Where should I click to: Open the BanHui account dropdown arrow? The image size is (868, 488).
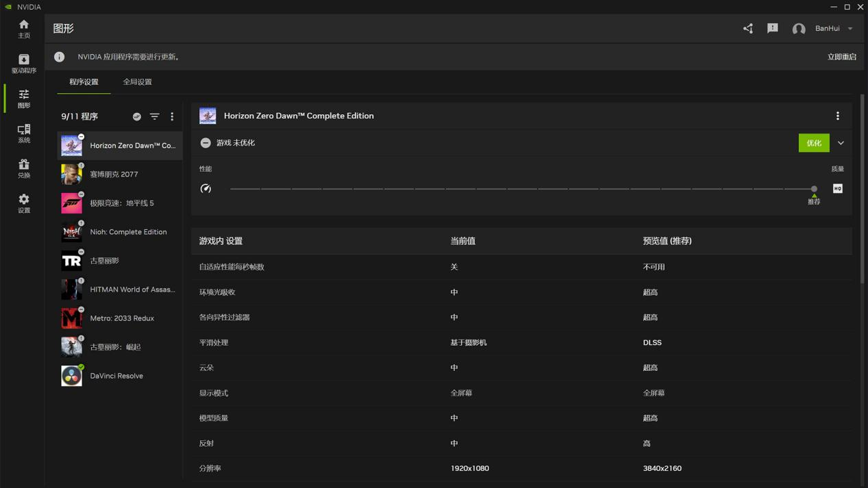[x=850, y=29]
